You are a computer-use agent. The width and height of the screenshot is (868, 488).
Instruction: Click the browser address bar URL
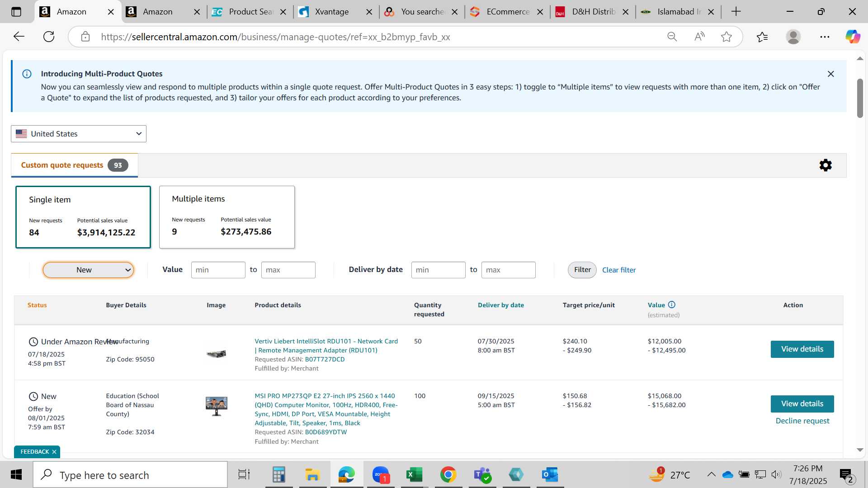[x=275, y=37]
